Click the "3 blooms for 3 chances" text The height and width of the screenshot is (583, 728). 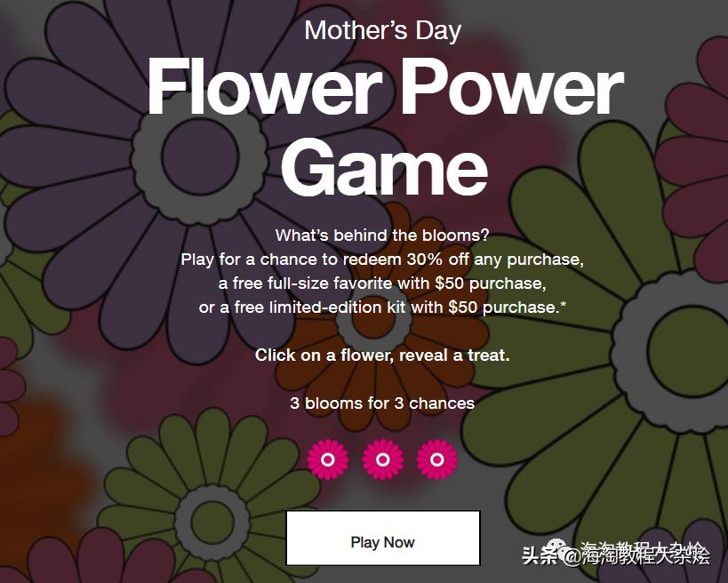point(382,403)
